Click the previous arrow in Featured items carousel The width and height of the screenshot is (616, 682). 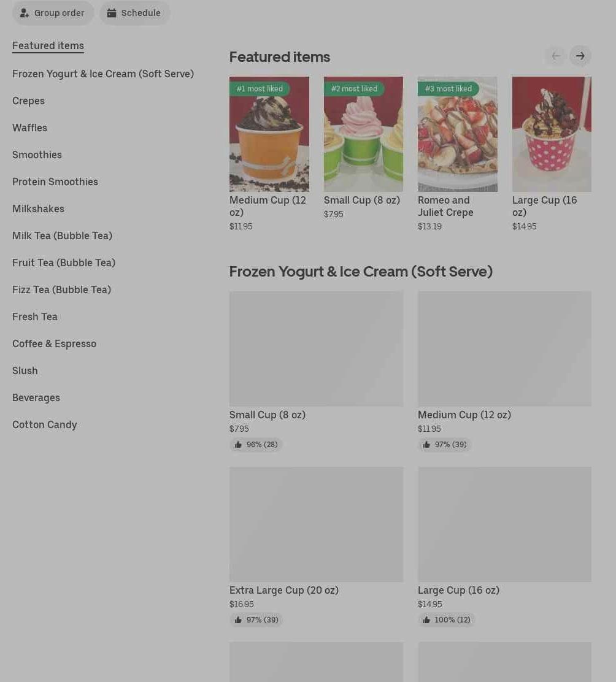[x=555, y=56]
